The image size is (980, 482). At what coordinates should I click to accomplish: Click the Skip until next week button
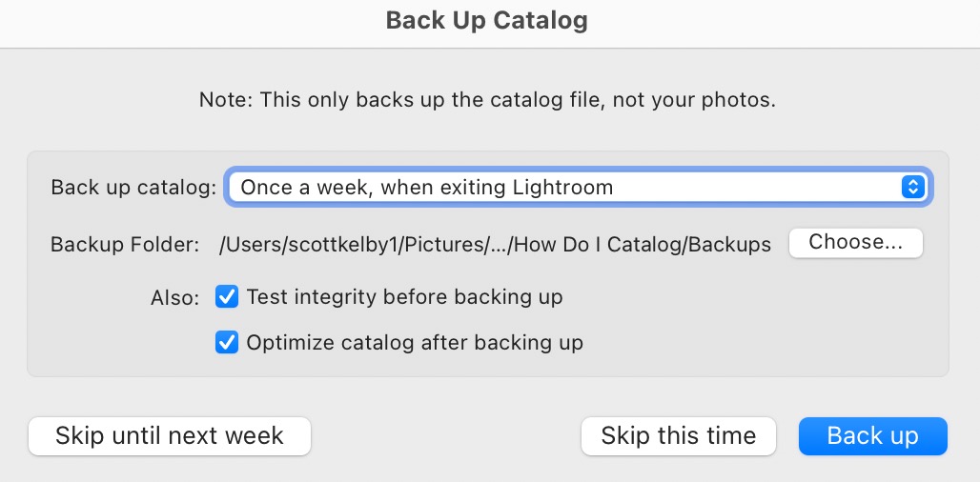pos(170,436)
